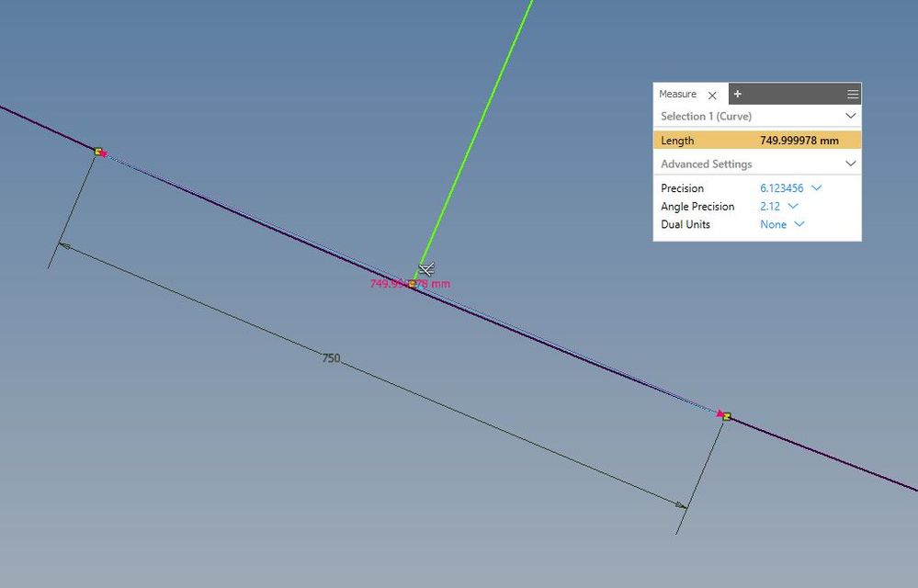Add a new measure tab with plus icon

pos(737,94)
